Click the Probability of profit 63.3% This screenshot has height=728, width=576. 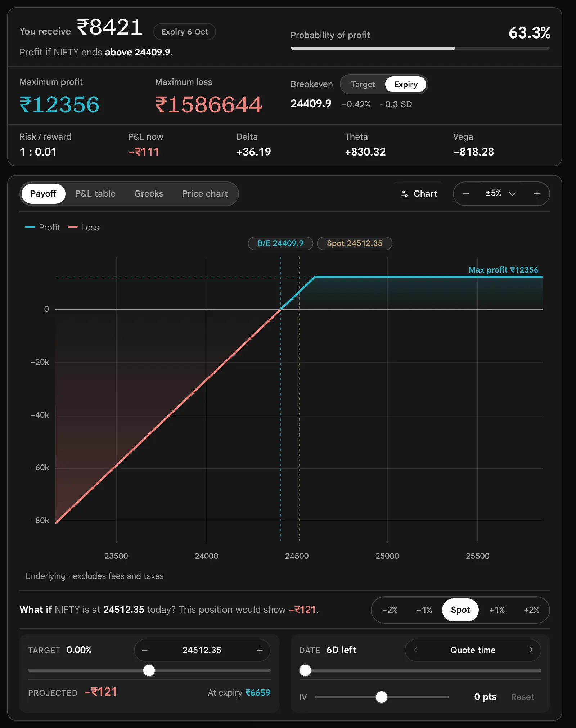click(529, 33)
